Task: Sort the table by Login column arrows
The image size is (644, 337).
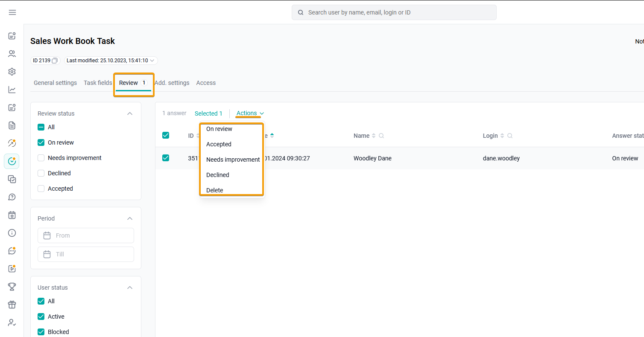Action: [x=502, y=136]
